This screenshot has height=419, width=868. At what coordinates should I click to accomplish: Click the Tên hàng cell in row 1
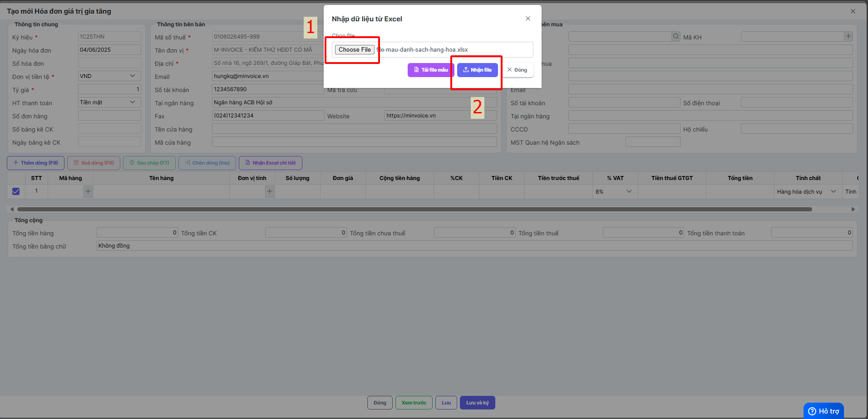tap(161, 191)
